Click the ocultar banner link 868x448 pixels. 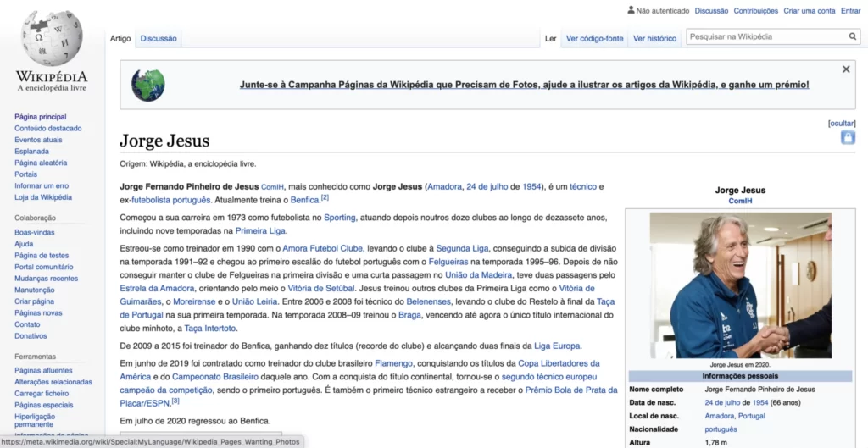point(842,124)
